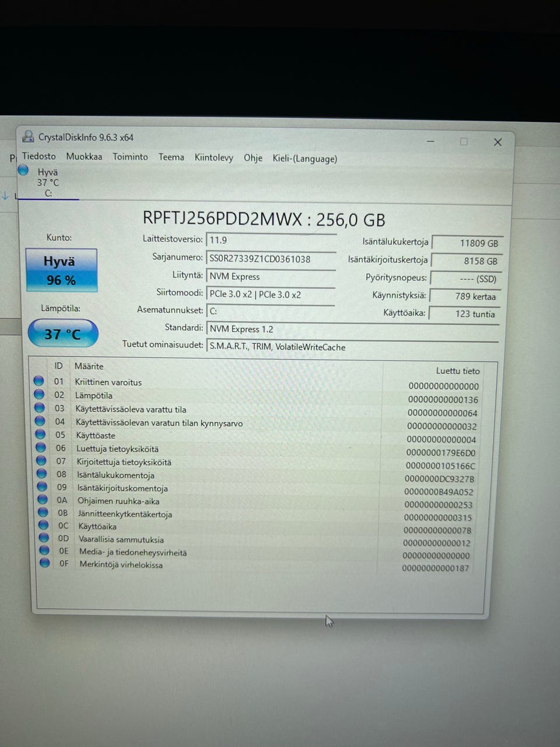The image size is (560, 747).
Task: Click the Määrite column header
Action: point(89,366)
